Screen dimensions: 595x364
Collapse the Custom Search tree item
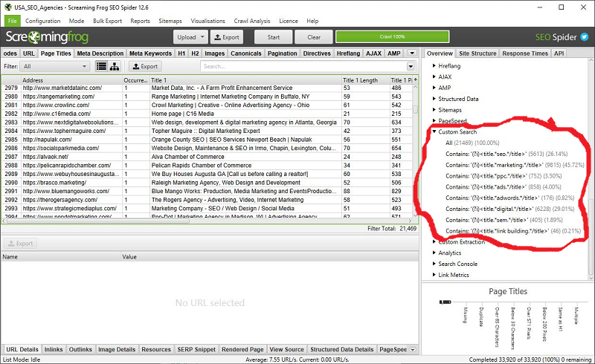(434, 131)
